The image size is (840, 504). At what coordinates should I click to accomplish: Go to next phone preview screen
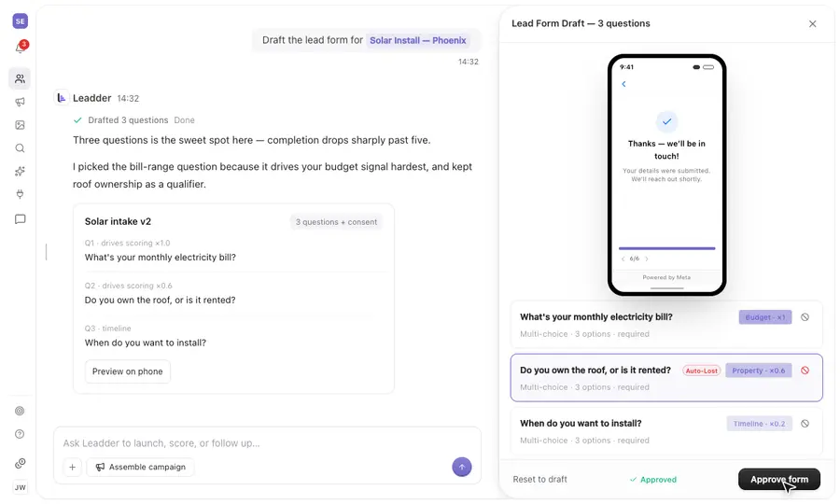point(647,259)
